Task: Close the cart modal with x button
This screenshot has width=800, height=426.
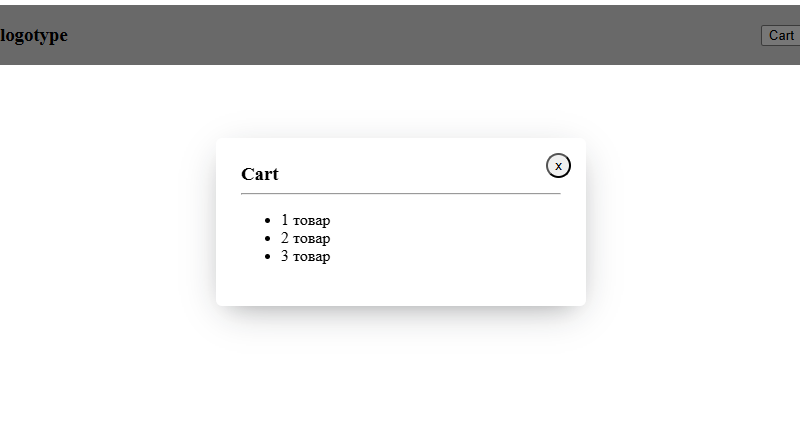Action: click(558, 166)
